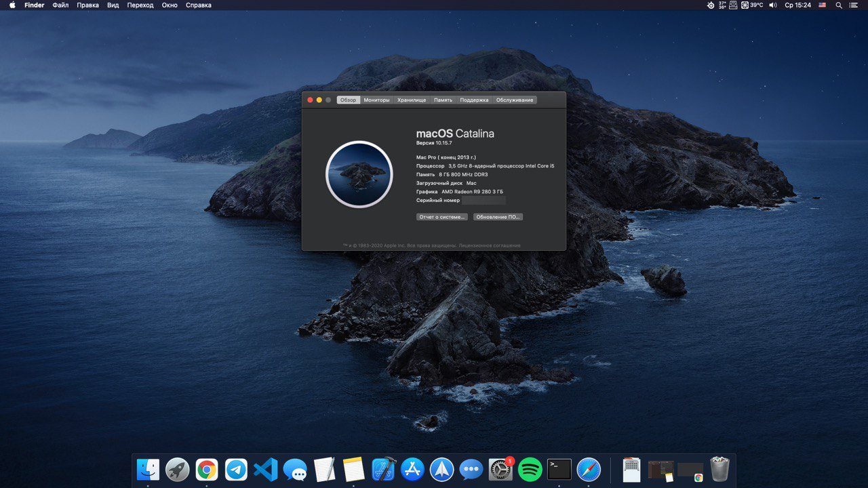868x488 pixels.
Task: Switch to the Мониторы tab
Action: click(376, 100)
